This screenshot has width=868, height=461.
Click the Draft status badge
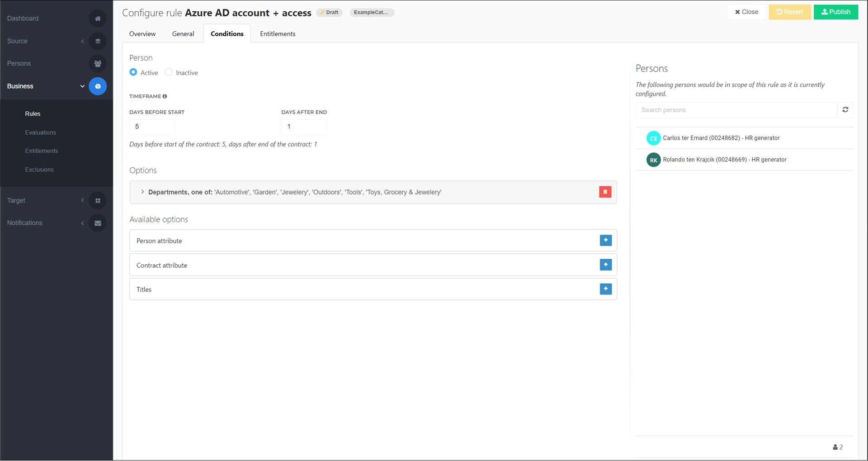[x=330, y=13]
